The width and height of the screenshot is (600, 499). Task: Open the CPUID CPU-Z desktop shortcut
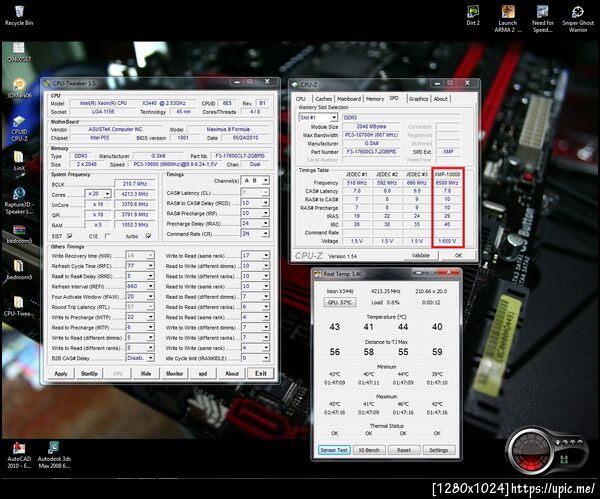[19, 128]
